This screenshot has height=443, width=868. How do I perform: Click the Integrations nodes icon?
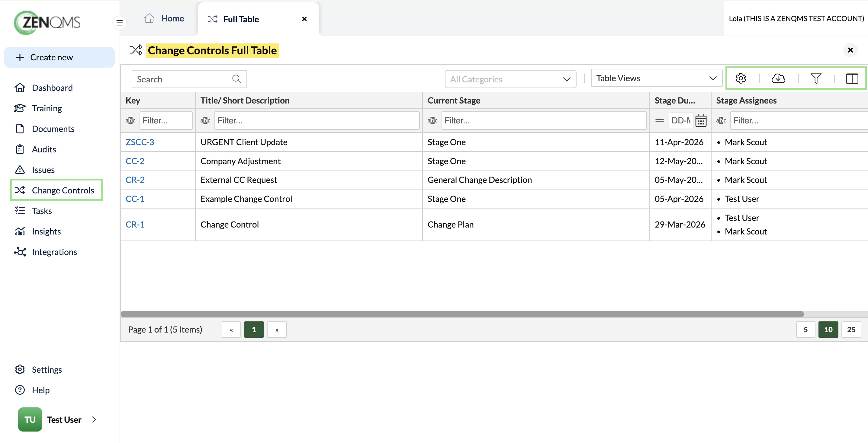(20, 252)
